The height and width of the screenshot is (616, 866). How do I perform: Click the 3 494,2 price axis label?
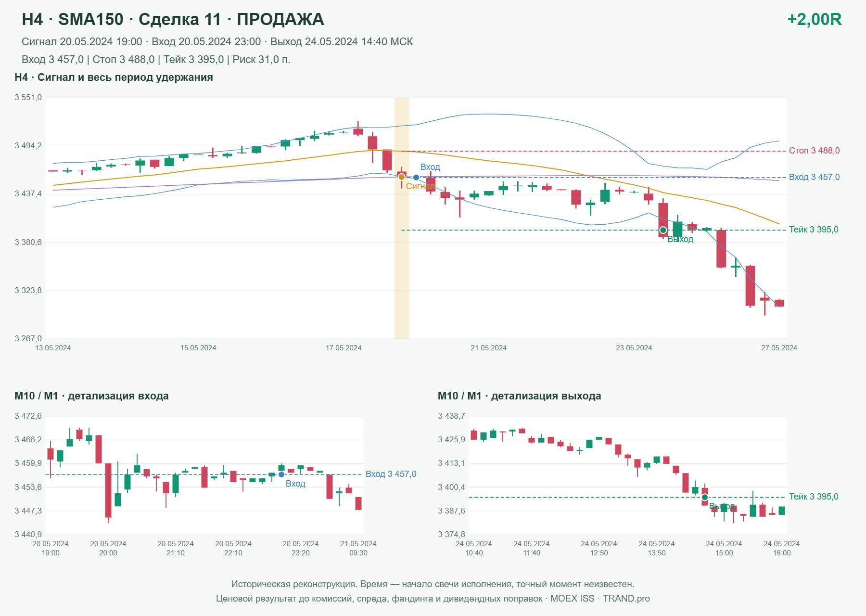tap(28, 146)
